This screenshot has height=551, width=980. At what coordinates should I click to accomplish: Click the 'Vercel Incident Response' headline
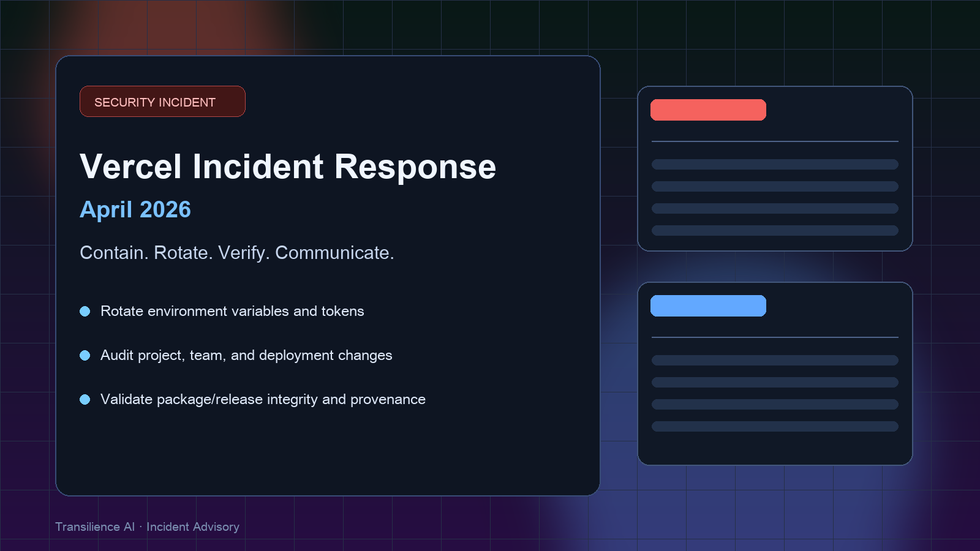click(288, 167)
